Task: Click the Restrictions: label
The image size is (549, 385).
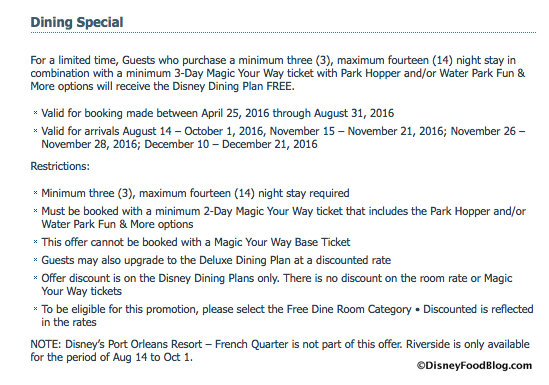Action: pos(60,166)
